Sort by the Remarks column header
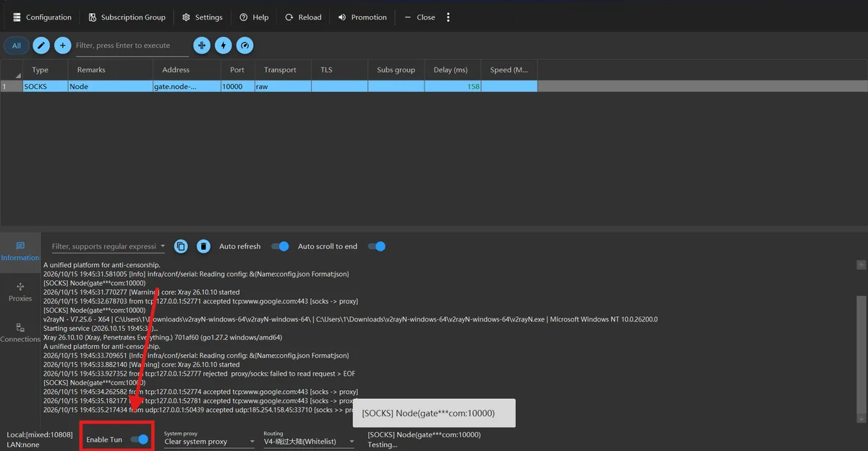Viewport: 868px width, 451px height. click(x=110, y=70)
